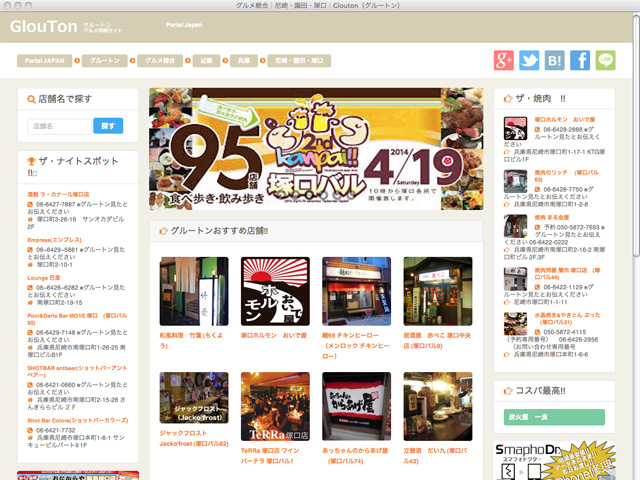The image size is (640, 480).
Task: Open 水晶焼き&やきとん ぶった link
Action: (567, 318)
